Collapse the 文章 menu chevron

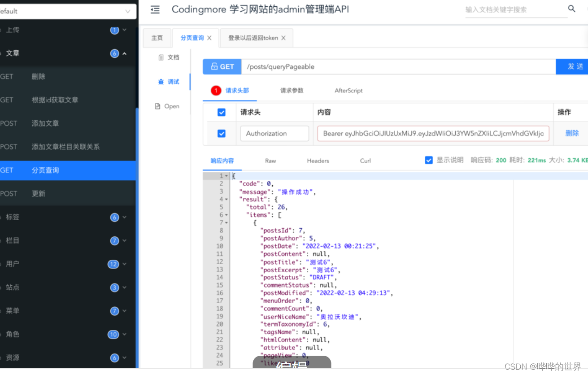coord(125,53)
